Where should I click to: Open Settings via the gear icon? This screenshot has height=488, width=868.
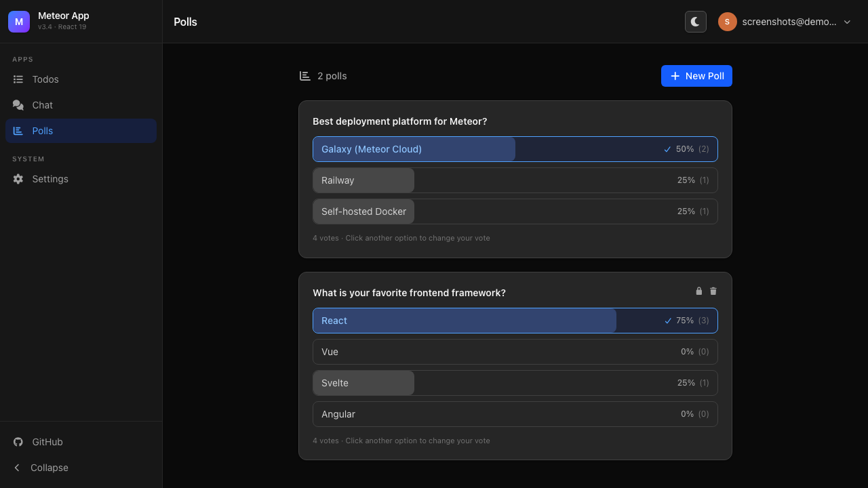tap(18, 179)
